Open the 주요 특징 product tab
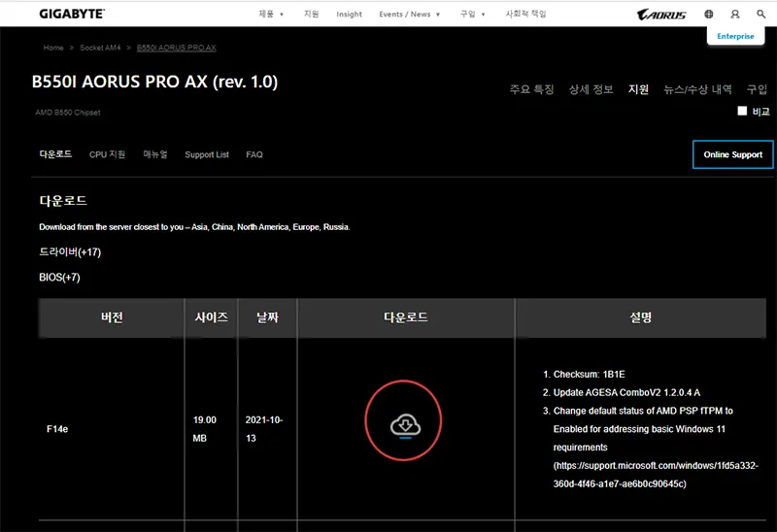Screen dimensions: 777x532 click(x=531, y=89)
